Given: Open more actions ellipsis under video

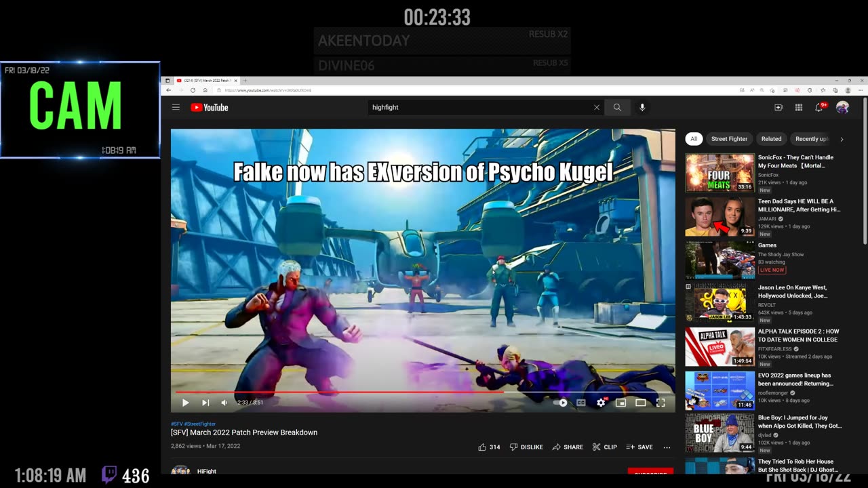Looking at the screenshot, I should pyautogui.click(x=667, y=447).
